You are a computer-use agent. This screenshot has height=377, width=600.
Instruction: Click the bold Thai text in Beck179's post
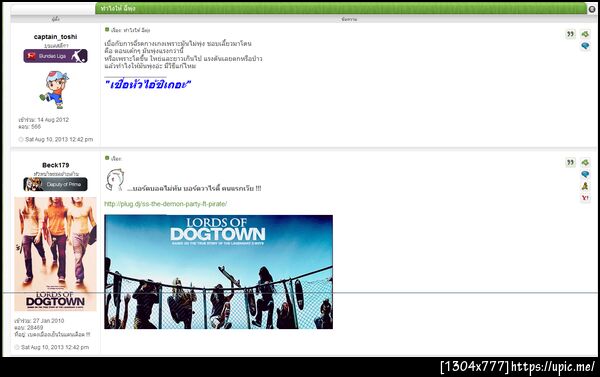pyautogui.click(x=194, y=188)
